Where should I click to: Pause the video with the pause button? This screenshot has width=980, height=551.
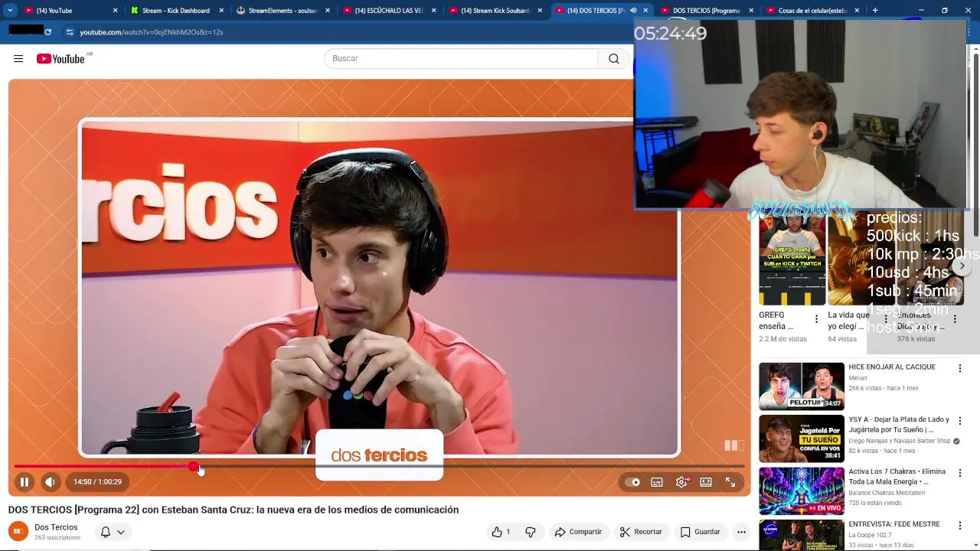coord(24,482)
